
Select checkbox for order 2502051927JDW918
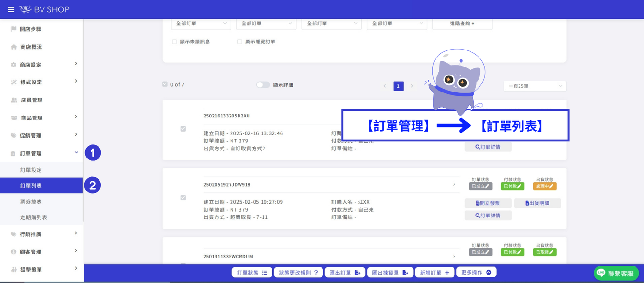pyautogui.click(x=183, y=198)
